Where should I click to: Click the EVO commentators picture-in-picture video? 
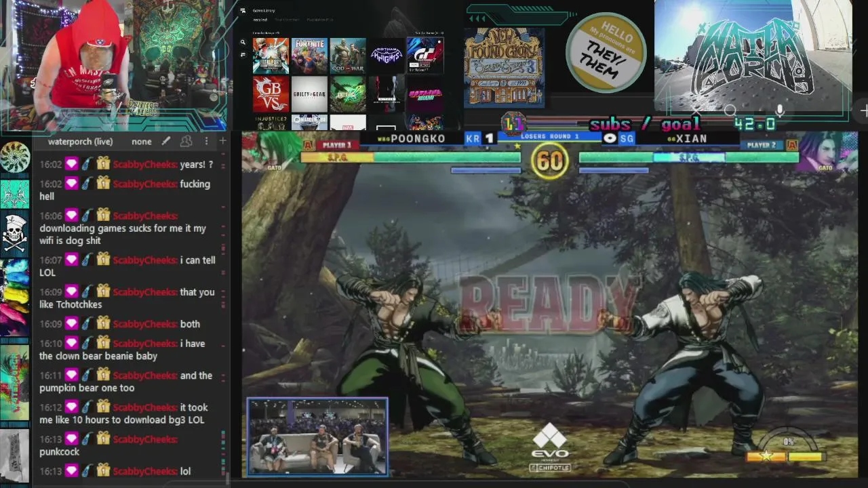tap(317, 436)
